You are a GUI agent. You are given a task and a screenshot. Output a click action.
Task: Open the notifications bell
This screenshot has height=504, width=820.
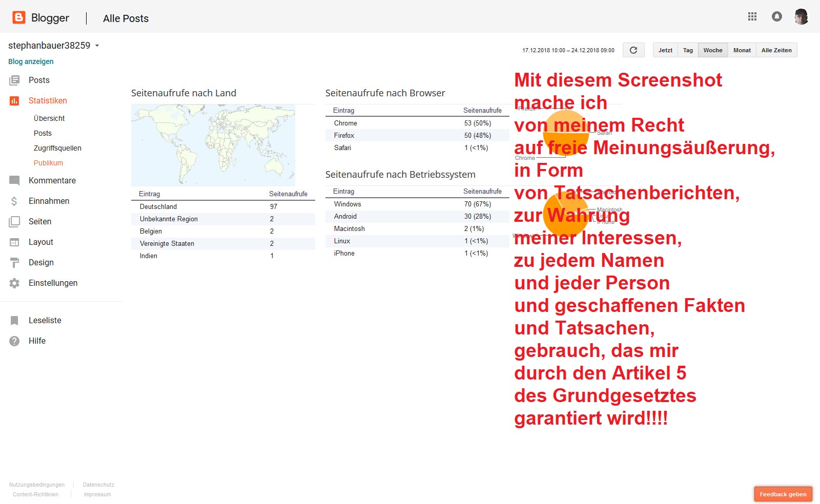[x=777, y=17]
